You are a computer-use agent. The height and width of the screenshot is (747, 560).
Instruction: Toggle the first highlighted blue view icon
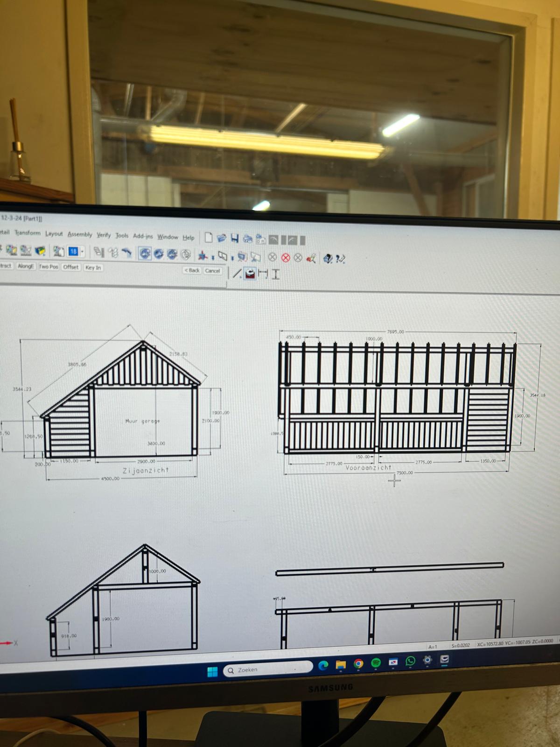click(145, 254)
